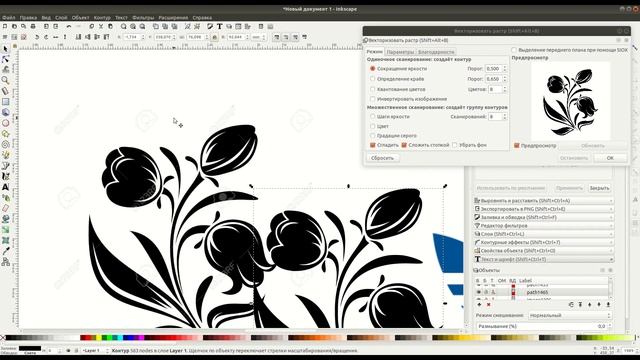Click the Обновить preview button
The height and width of the screenshot is (360, 640).
(x=593, y=146)
